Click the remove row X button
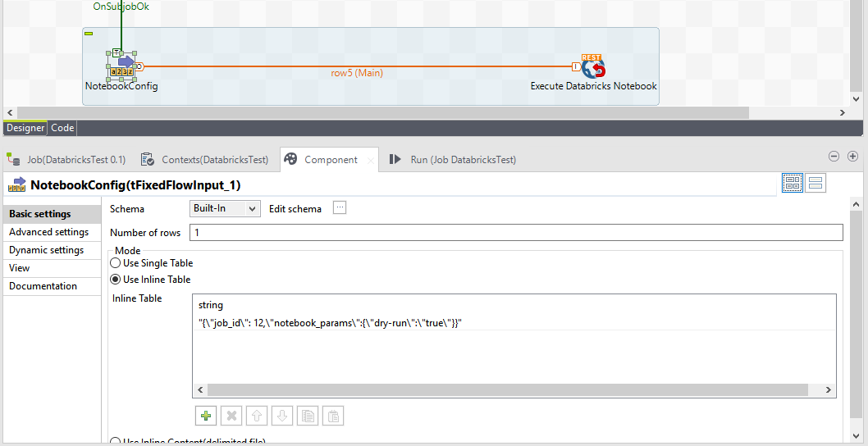This screenshot has height=446, width=868. (x=231, y=416)
